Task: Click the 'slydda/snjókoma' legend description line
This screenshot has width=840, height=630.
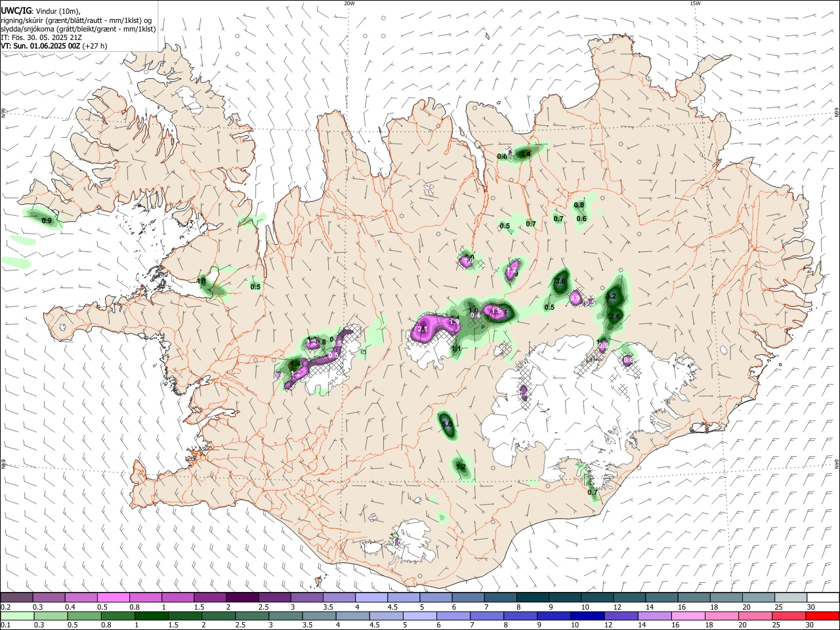Action: (x=78, y=29)
